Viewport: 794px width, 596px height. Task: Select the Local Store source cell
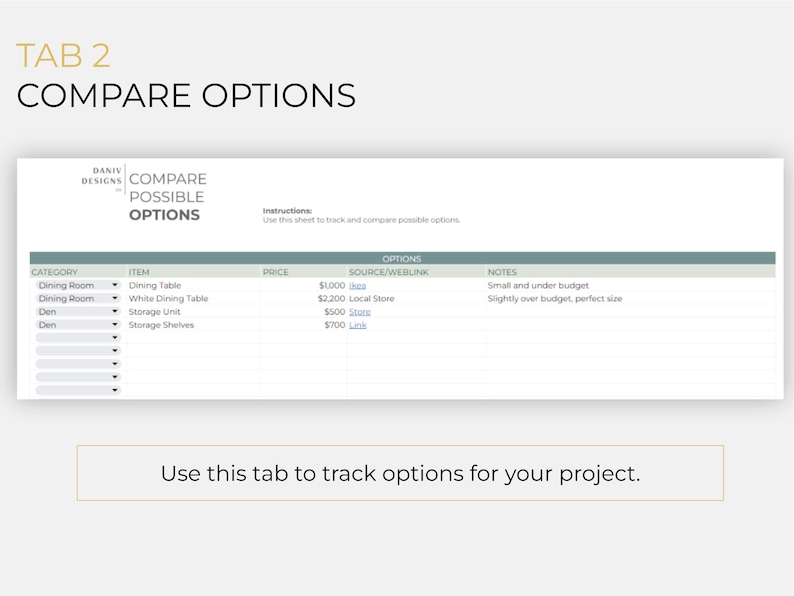pyautogui.click(x=416, y=298)
